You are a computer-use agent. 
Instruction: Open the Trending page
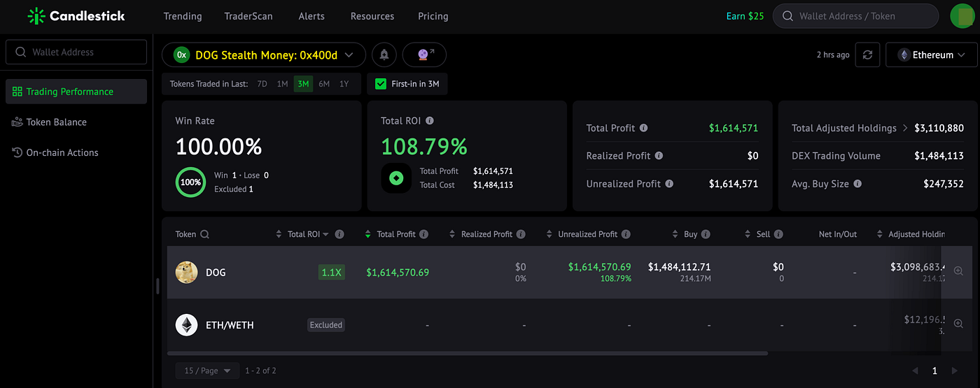pos(183,16)
